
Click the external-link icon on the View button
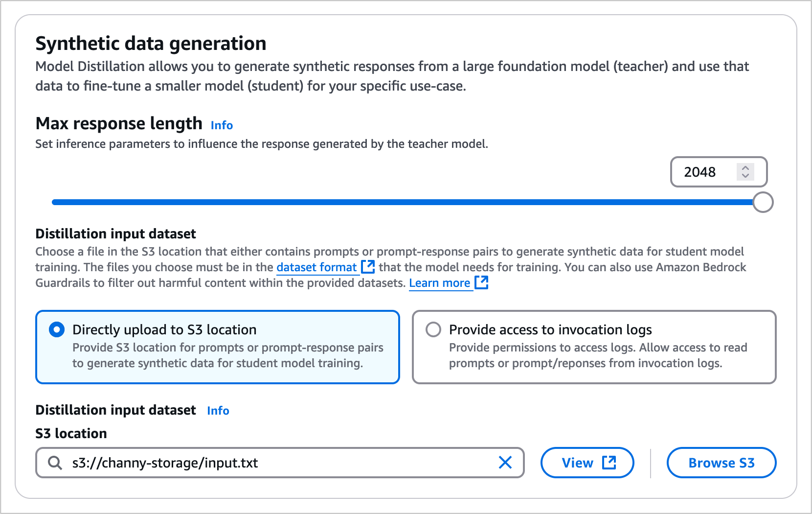tap(609, 463)
